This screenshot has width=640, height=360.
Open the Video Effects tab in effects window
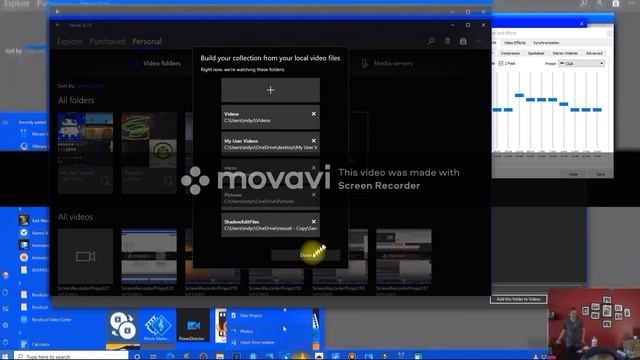coord(514,42)
